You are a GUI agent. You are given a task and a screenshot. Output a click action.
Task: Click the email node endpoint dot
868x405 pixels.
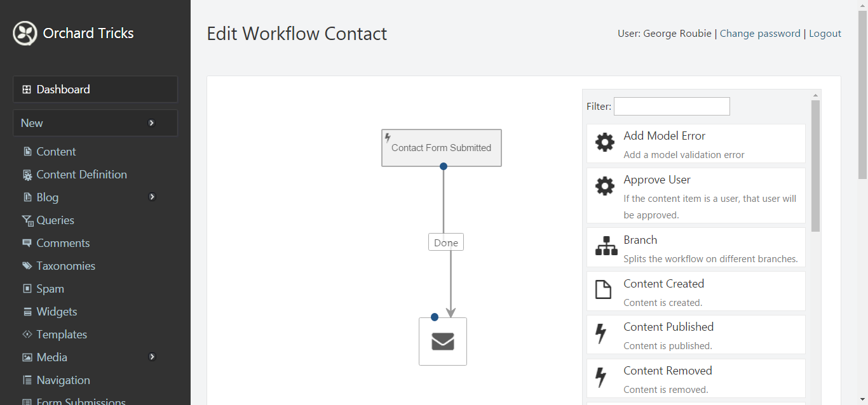435,317
